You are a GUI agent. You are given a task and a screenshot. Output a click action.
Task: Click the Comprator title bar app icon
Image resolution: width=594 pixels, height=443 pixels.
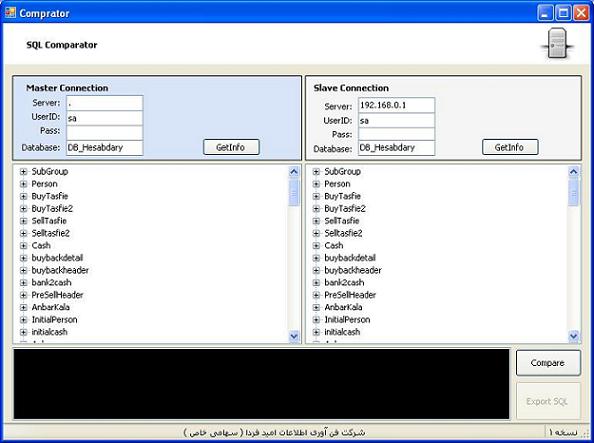pyautogui.click(x=10, y=13)
